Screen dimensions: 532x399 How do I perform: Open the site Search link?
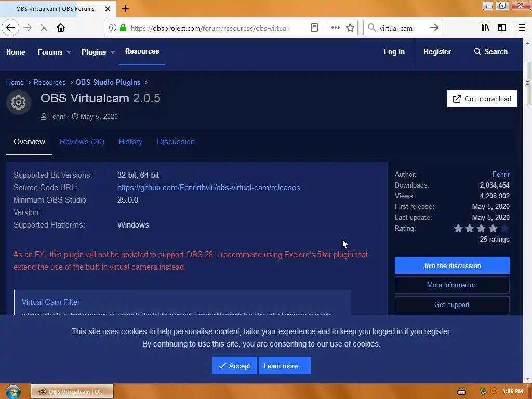490,51
